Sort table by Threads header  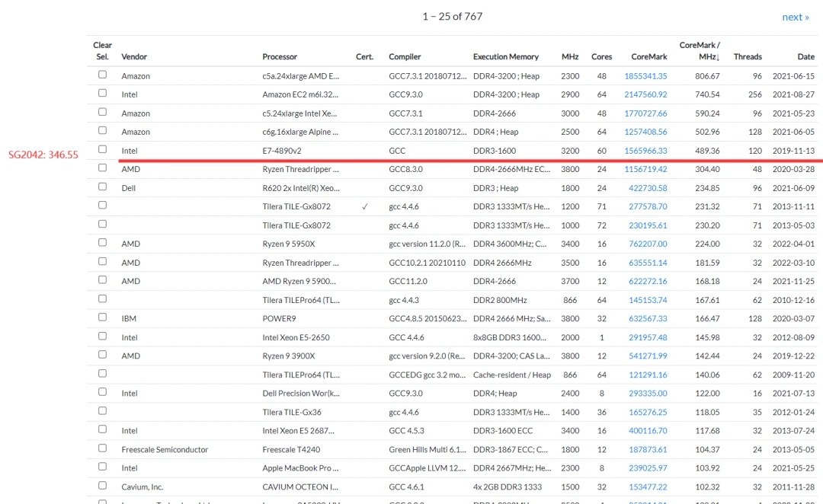click(748, 56)
